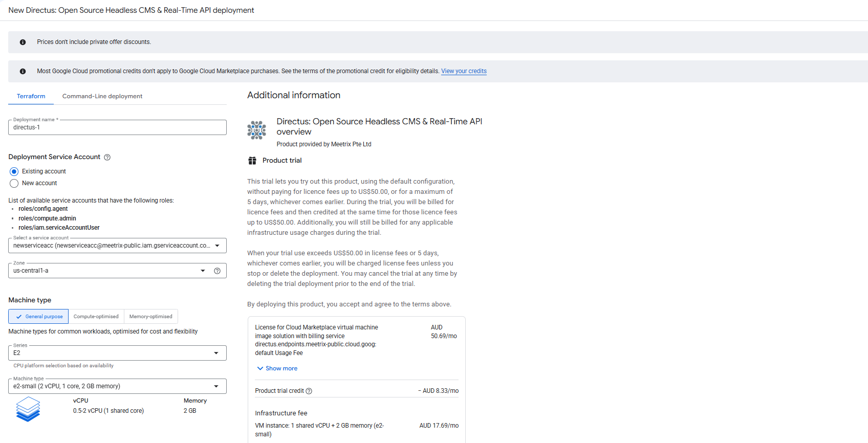This screenshot has width=868, height=443.
Task: Click the roles/compute.admin list entry
Action: point(47,218)
